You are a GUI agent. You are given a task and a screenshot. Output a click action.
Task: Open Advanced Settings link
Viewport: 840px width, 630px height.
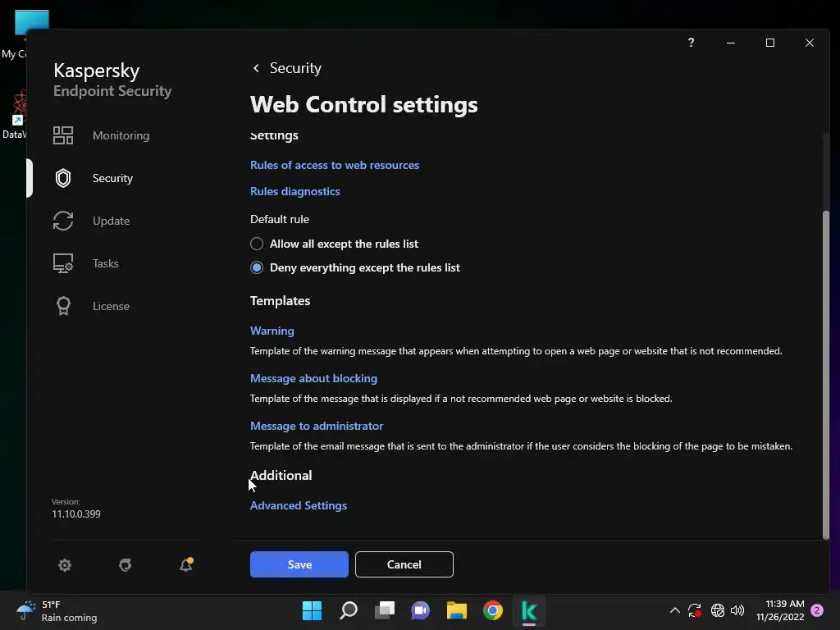[299, 505]
